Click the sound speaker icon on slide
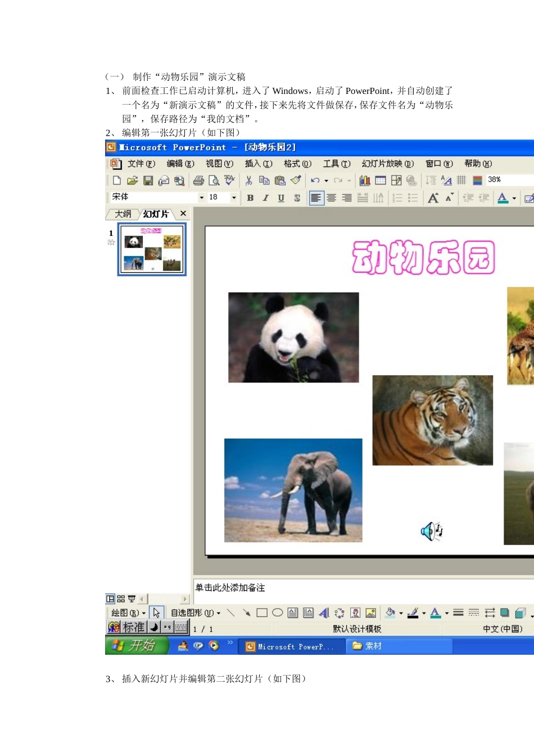Viewport: 534px width, 756px height. pyautogui.click(x=432, y=530)
